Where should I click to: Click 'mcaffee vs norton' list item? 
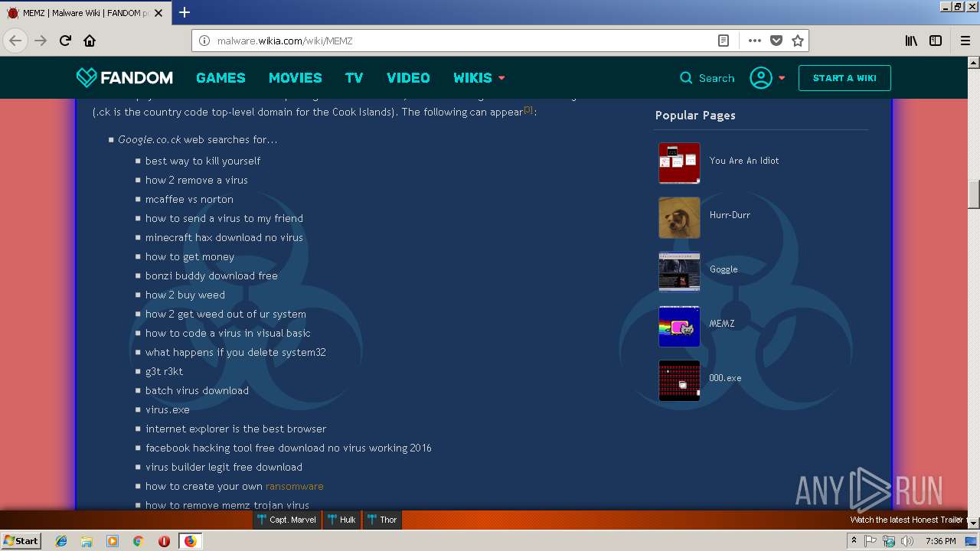[x=189, y=199]
